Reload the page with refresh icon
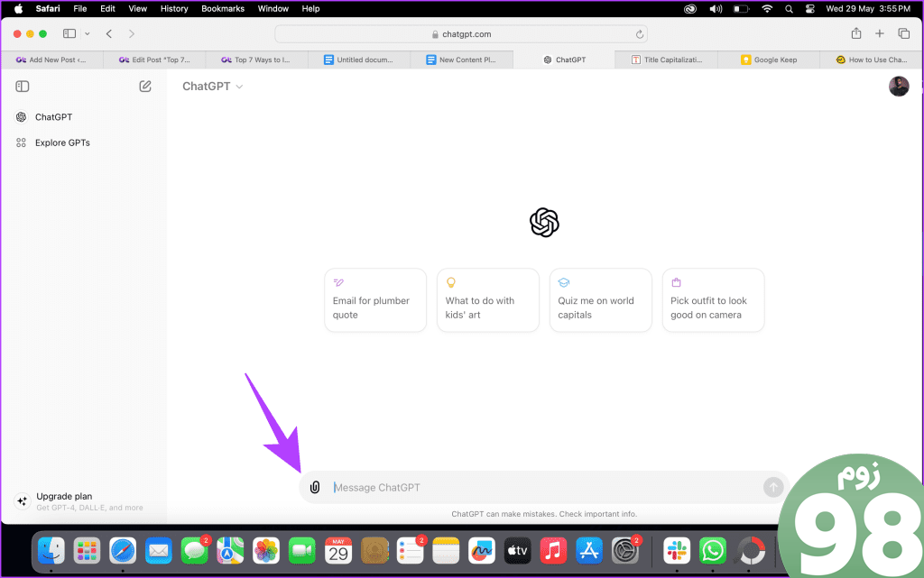 pos(640,34)
